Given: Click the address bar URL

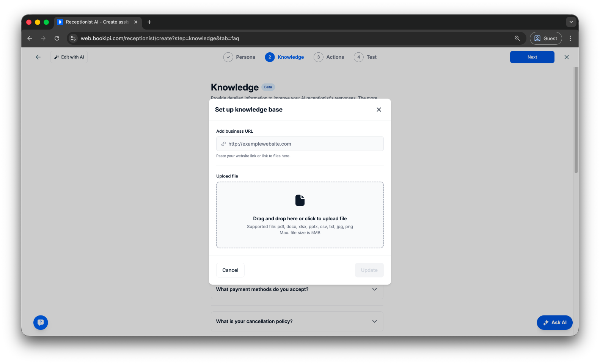Looking at the screenshot, I should coord(160,38).
